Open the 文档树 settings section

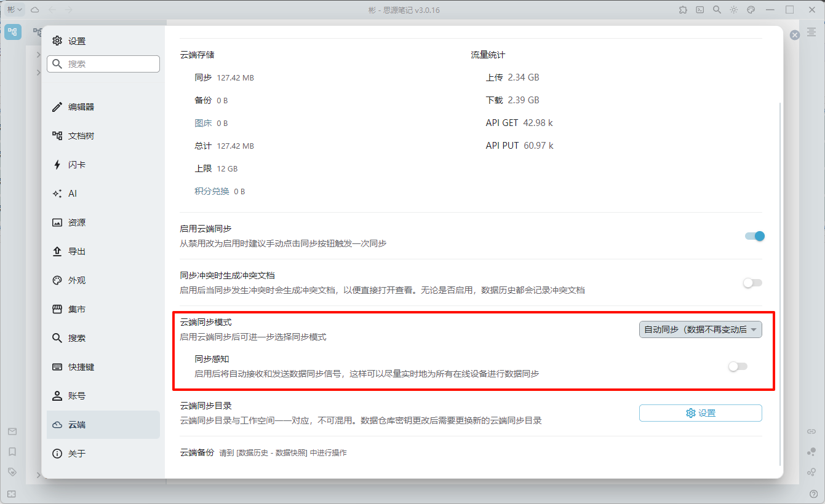click(103, 136)
